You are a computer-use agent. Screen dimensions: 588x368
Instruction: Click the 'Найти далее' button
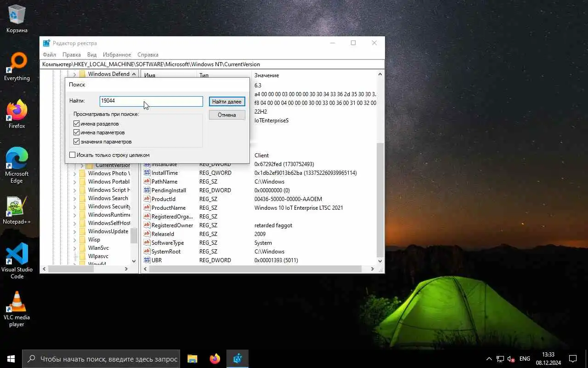pyautogui.click(x=227, y=102)
